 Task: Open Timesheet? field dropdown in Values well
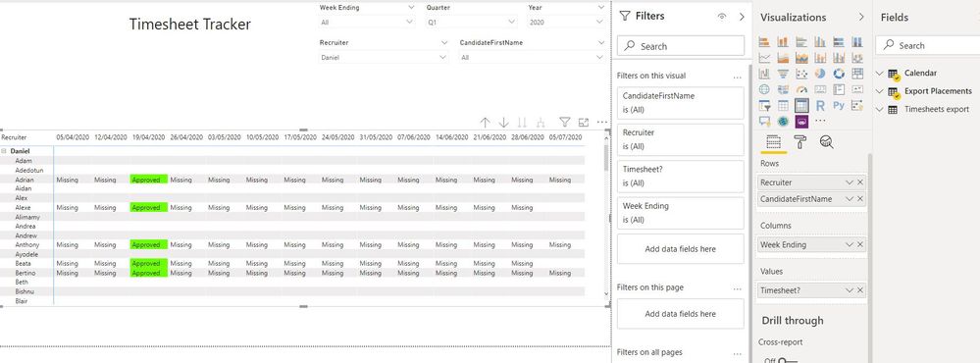pos(849,289)
